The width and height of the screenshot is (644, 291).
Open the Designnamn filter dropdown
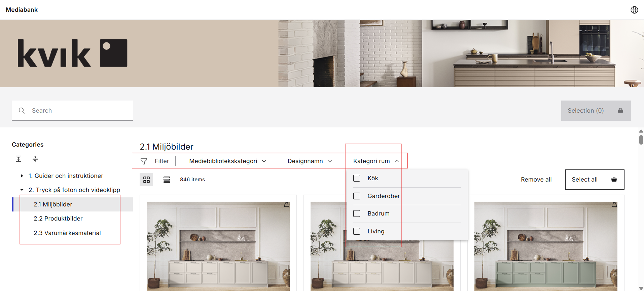click(309, 161)
